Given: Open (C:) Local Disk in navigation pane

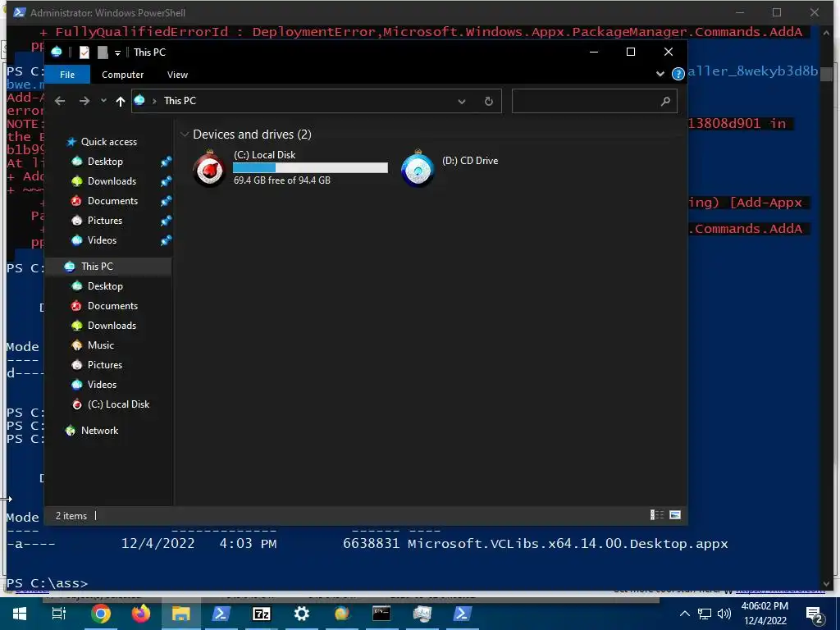Looking at the screenshot, I should click(118, 404).
